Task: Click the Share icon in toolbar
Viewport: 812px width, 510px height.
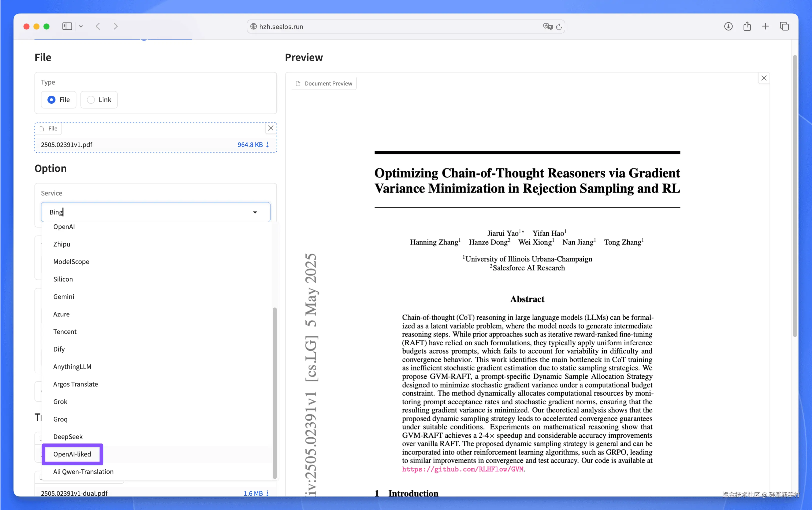Action: [747, 26]
